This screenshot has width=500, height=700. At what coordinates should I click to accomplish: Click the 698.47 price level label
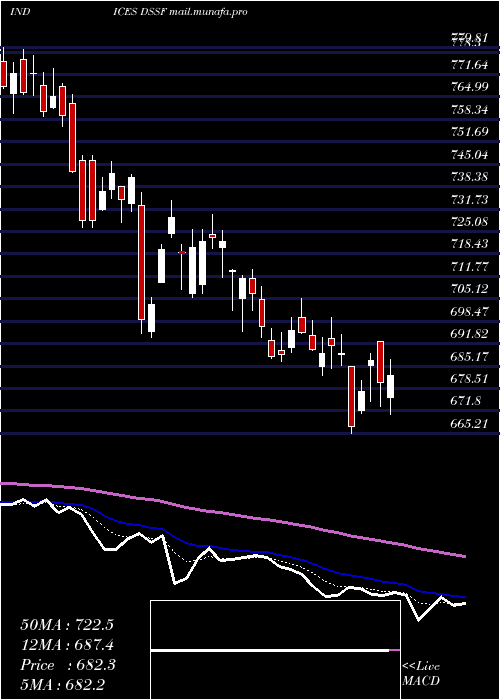[x=469, y=312]
